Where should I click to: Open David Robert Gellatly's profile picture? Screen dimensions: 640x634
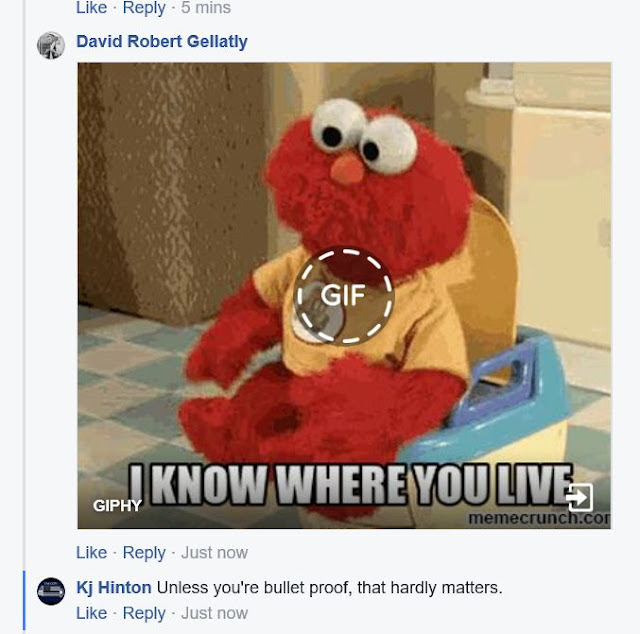tap(51, 45)
